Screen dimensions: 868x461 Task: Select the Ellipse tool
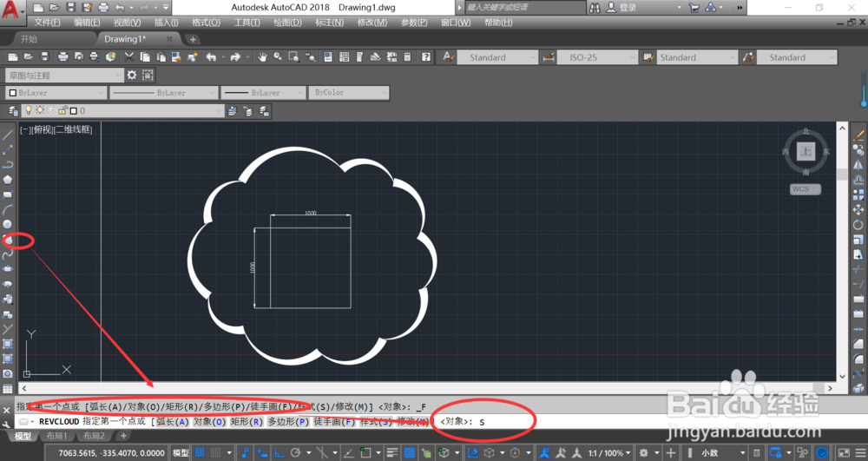click(x=8, y=269)
